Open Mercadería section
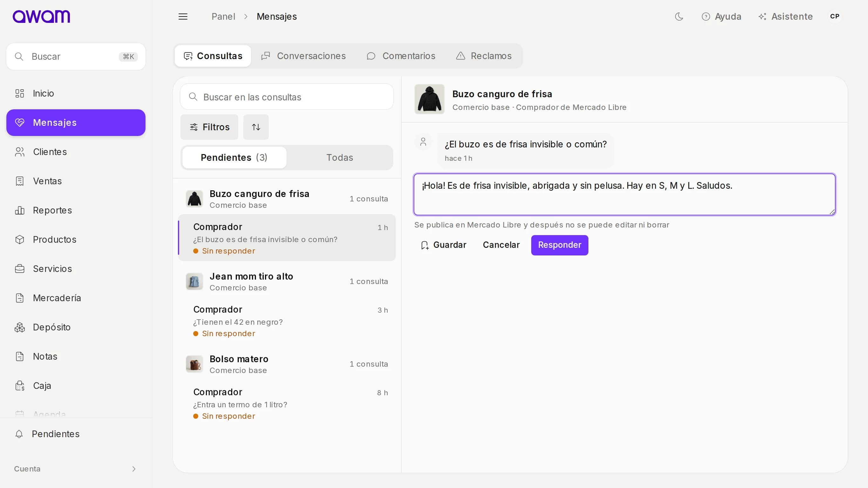868x488 pixels. tap(76, 298)
